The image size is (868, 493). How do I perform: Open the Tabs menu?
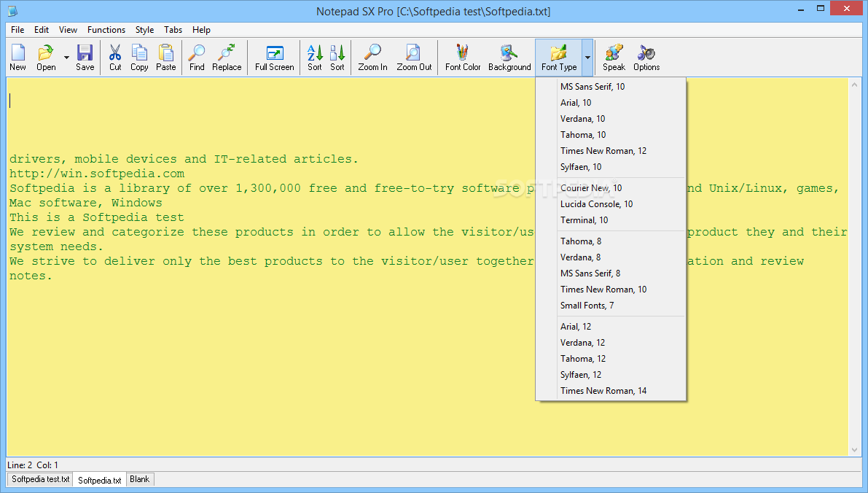point(173,30)
